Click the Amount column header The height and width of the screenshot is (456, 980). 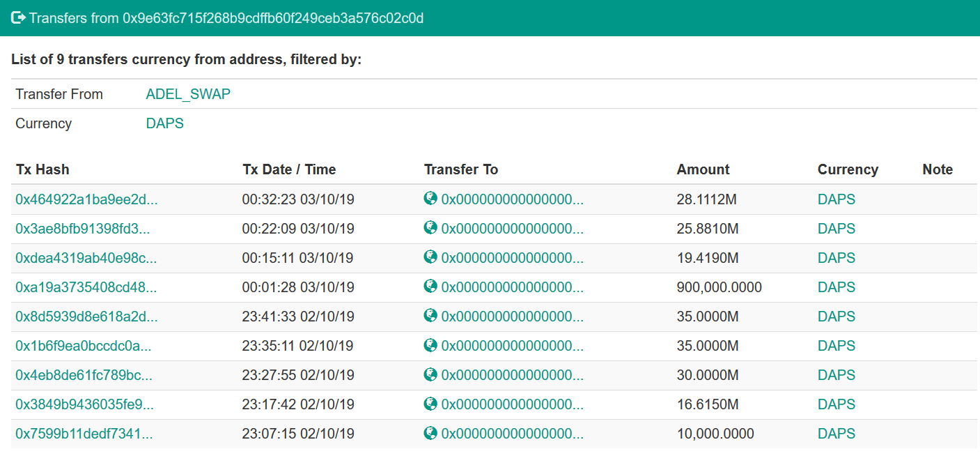703,169
